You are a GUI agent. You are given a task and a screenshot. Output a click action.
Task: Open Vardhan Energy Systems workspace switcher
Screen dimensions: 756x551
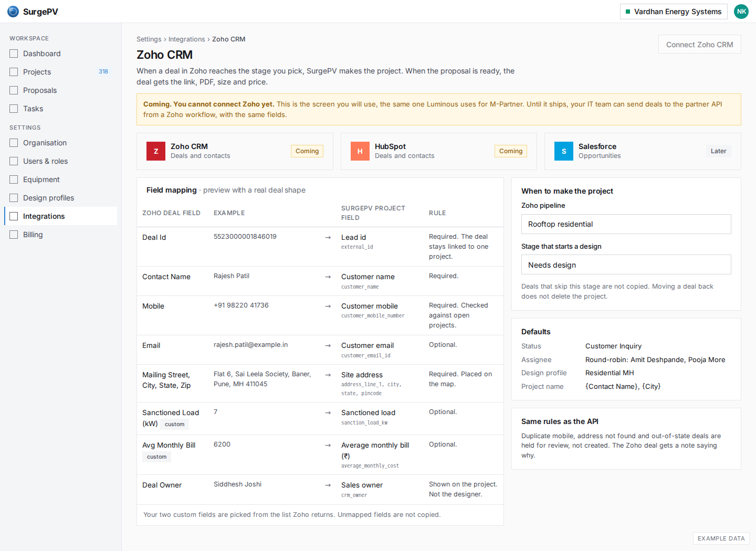point(674,12)
